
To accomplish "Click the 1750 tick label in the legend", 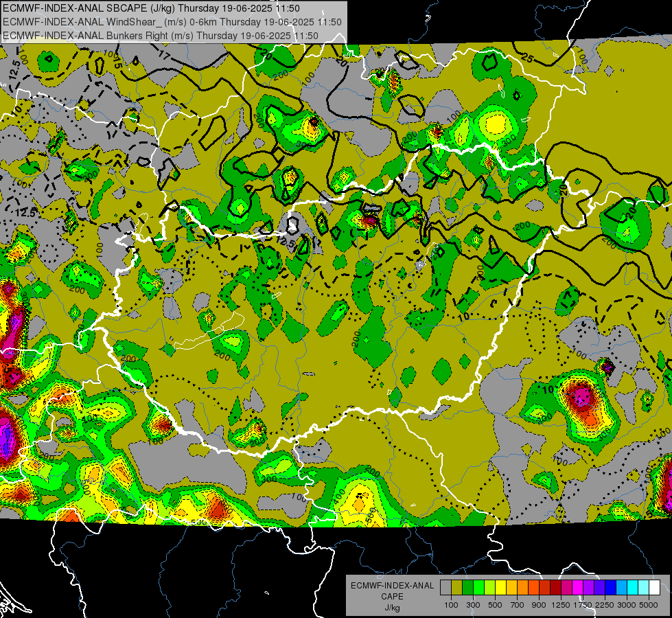I will click(583, 605).
